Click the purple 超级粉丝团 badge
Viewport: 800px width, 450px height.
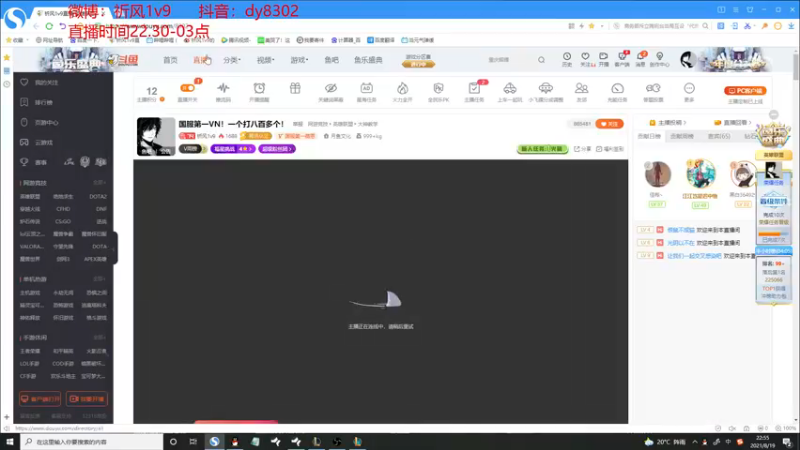click(277, 149)
